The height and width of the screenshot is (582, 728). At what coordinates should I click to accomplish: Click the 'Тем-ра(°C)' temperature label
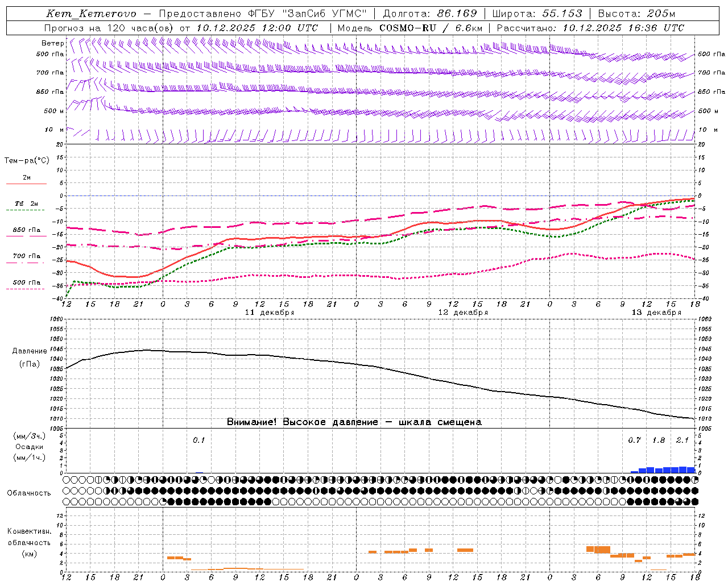27,161
